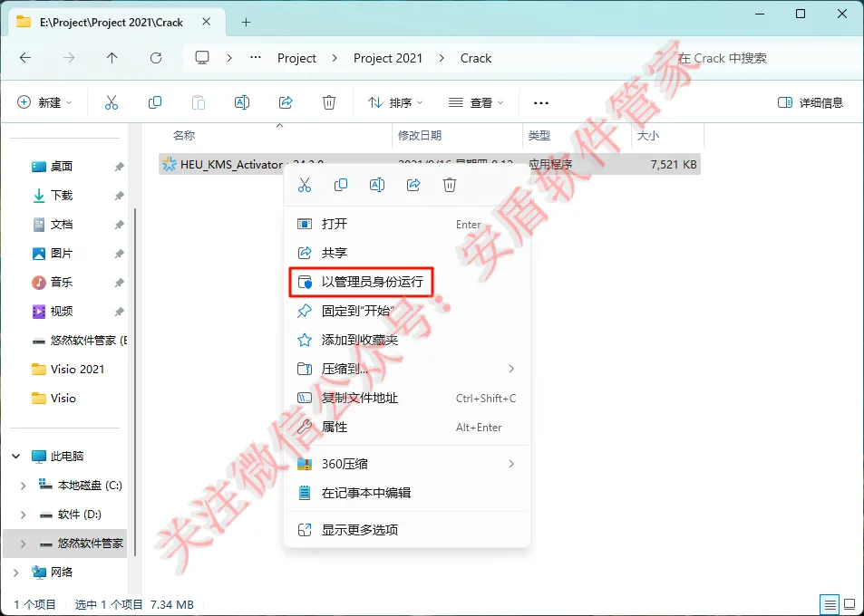This screenshot has width=864, height=616.
Task: Go up one folder level
Action: [112, 58]
